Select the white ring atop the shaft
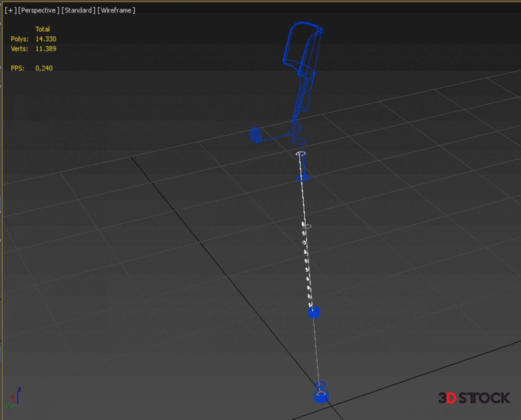 301,154
